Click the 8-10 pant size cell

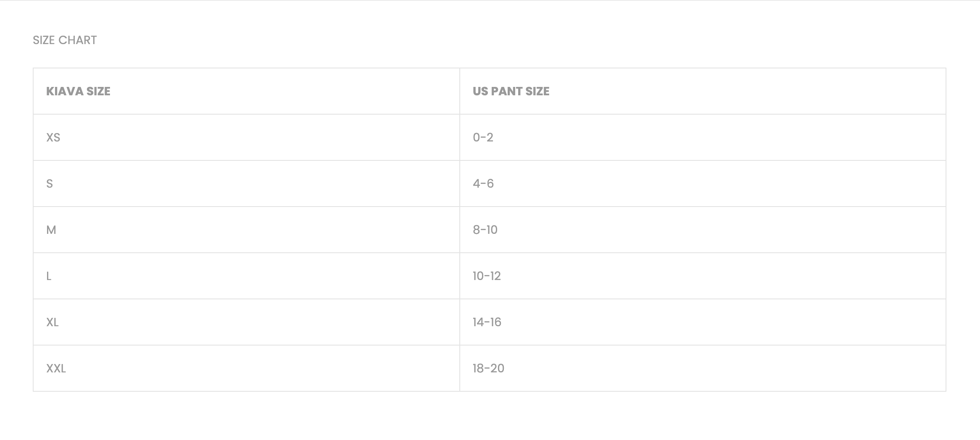tap(485, 230)
